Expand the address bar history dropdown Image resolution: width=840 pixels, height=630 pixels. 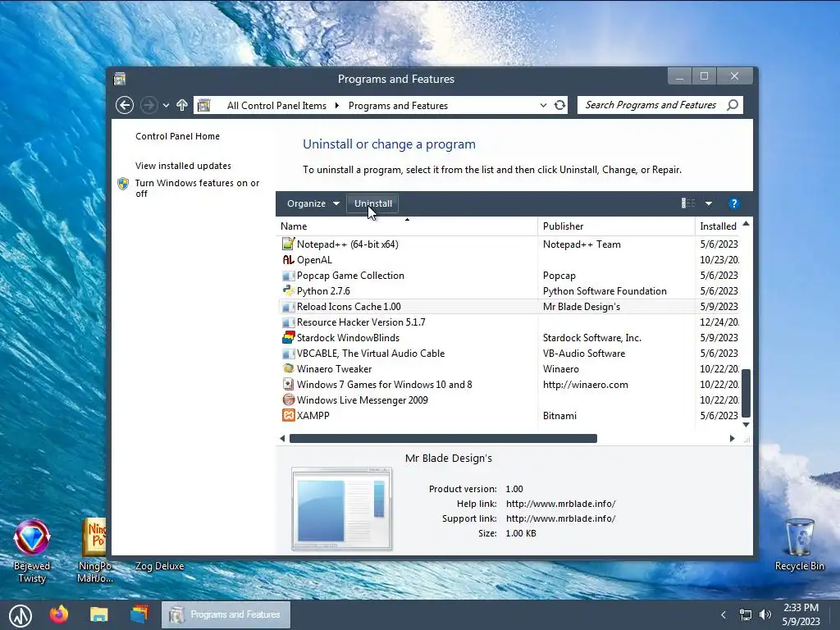point(543,105)
